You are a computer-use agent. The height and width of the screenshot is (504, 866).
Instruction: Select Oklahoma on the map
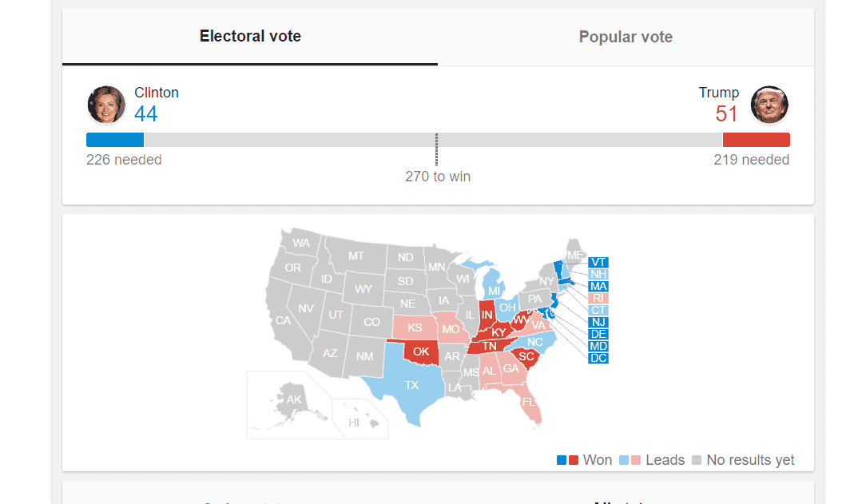421,351
